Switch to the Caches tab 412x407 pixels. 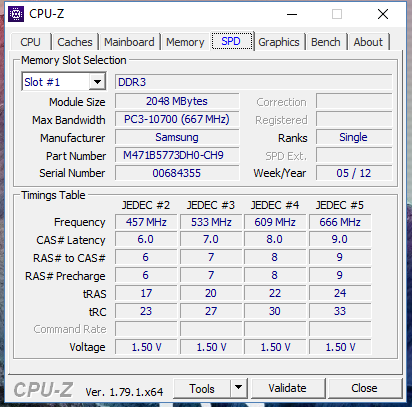coord(75,42)
